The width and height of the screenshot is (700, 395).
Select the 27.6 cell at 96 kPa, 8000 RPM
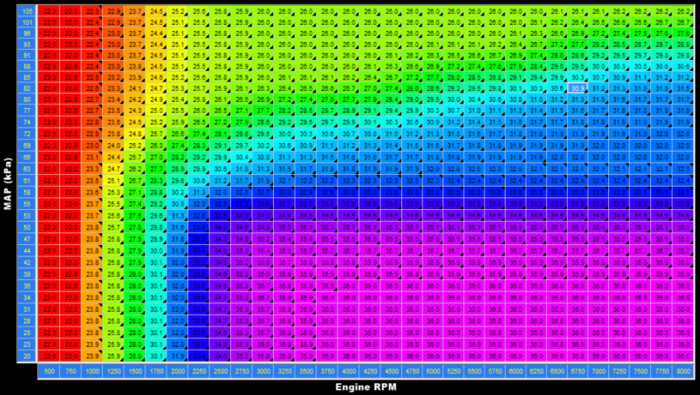click(x=684, y=33)
